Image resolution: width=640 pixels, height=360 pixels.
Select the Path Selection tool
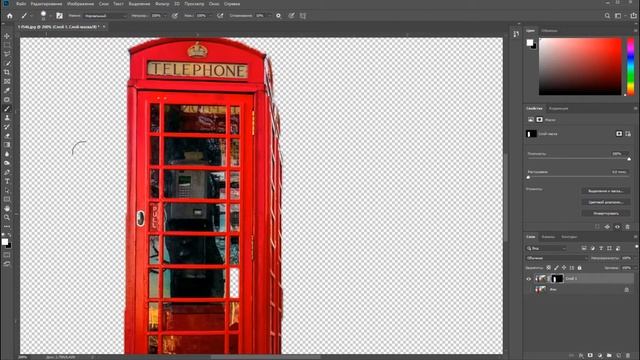tap(7, 190)
